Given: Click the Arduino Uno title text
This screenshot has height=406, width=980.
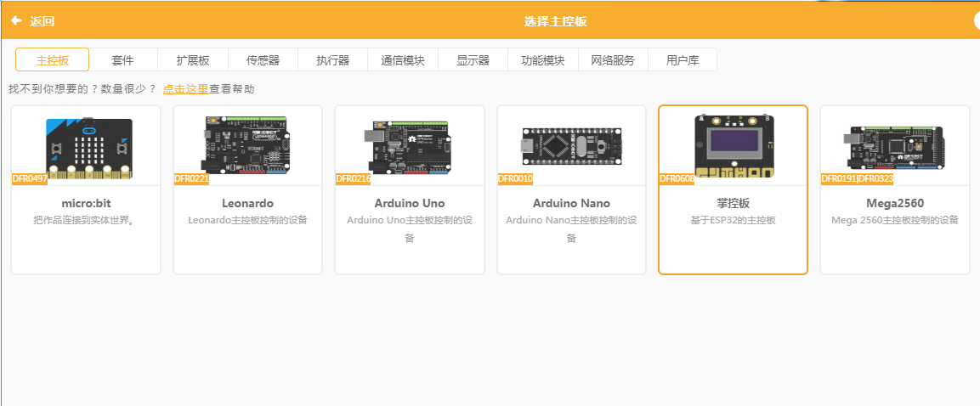Looking at the screenshot, I should click(410, 203).
